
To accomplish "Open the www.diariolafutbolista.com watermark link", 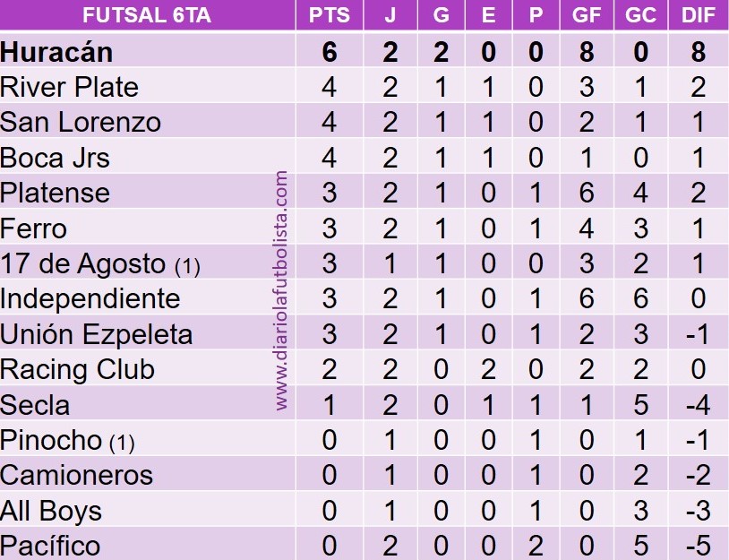I will pos(282,291).
